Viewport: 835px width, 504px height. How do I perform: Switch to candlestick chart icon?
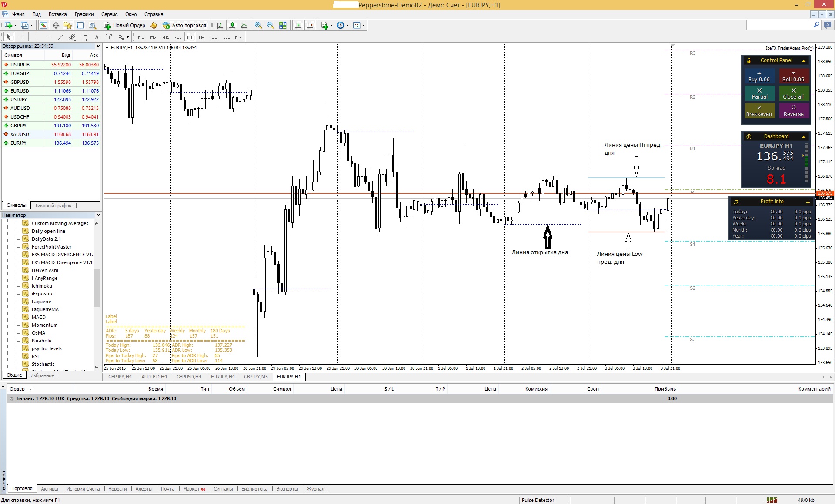232,25
